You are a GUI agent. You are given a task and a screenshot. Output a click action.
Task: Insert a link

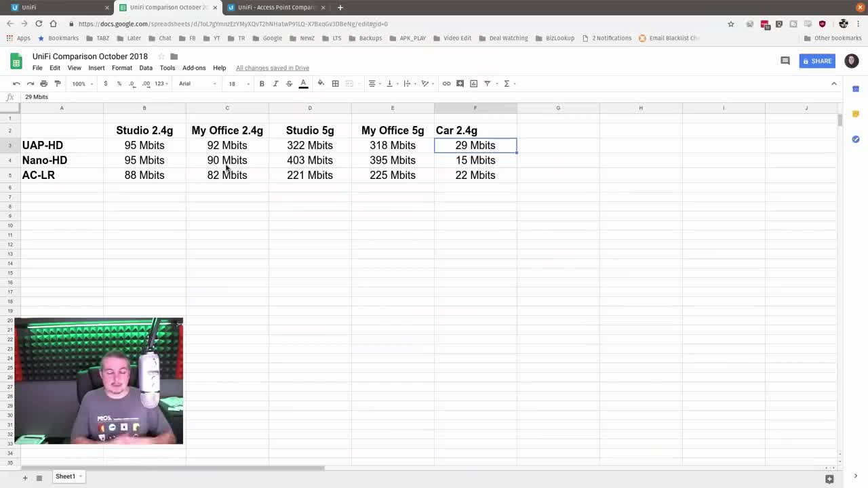(x=446, y=83)
